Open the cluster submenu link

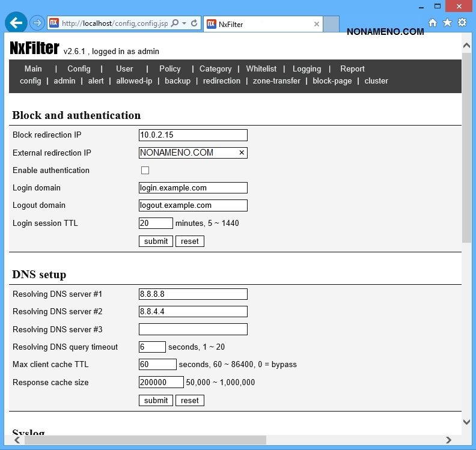376,81
